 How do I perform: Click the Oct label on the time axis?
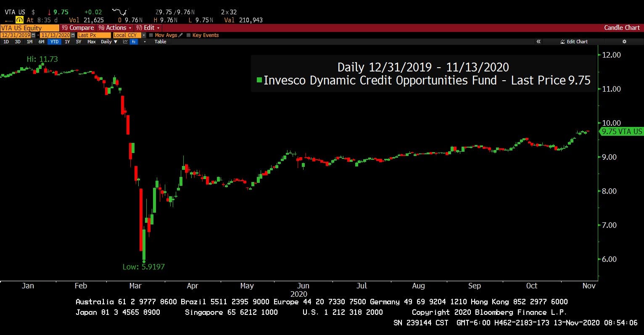(x=532, y=286)
